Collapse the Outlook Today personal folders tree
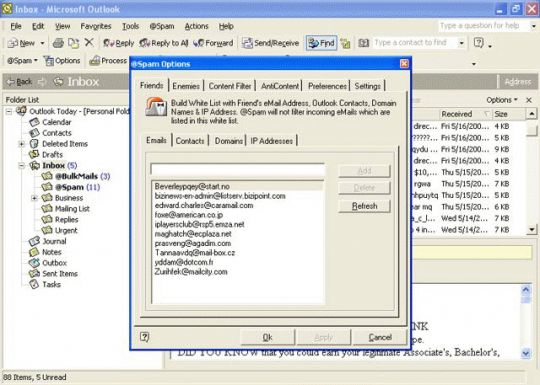This screenshot has height=385, width=540. click(x=10, y=111)
